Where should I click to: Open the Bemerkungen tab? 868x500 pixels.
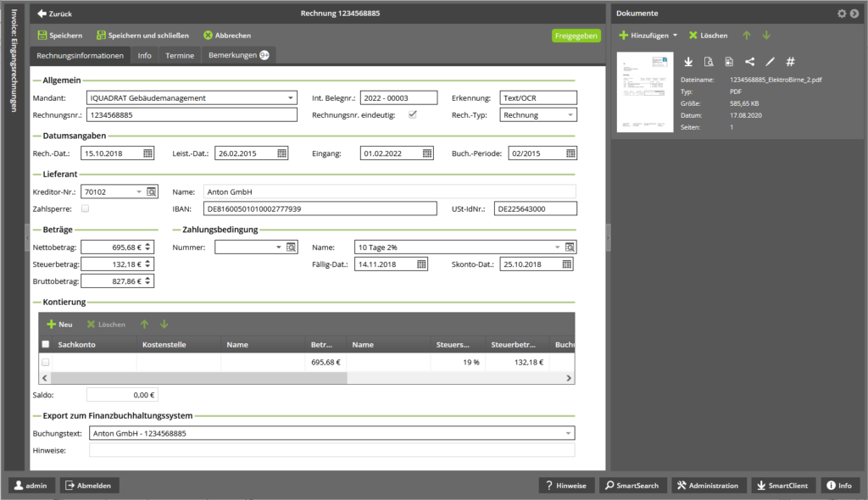[238, 55]
